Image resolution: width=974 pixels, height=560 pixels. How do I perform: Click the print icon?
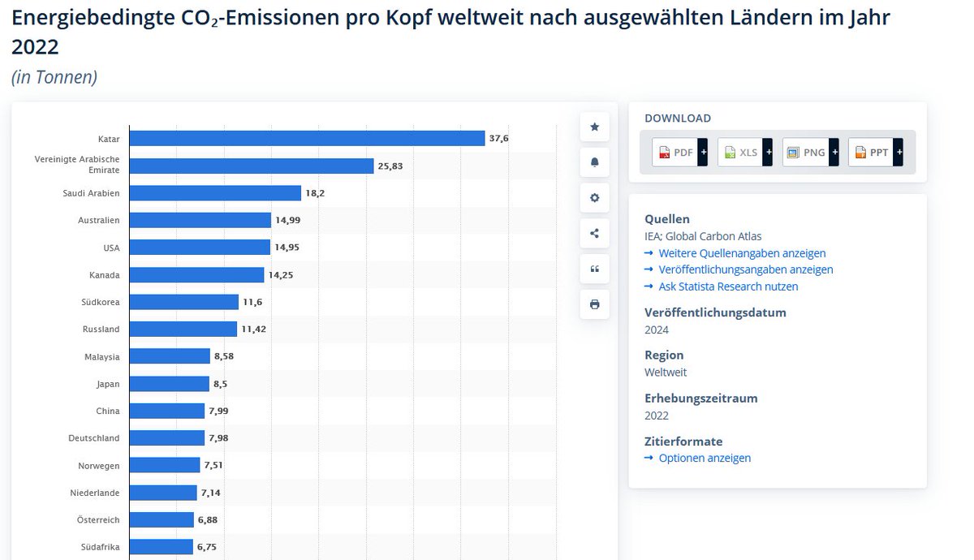[x=594, y=304]
